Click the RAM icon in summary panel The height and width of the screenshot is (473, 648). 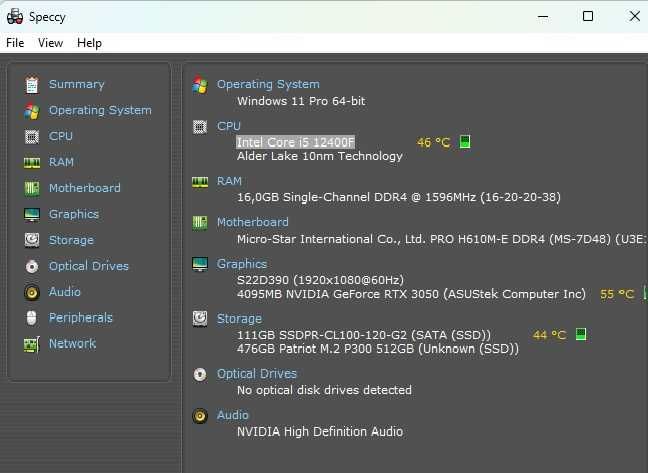[200, 182]
